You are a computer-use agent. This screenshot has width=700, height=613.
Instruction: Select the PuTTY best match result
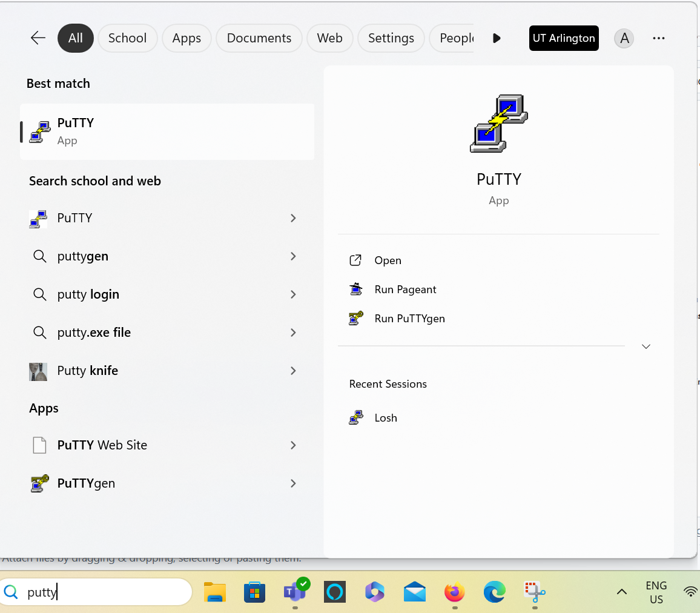[167, 131]
